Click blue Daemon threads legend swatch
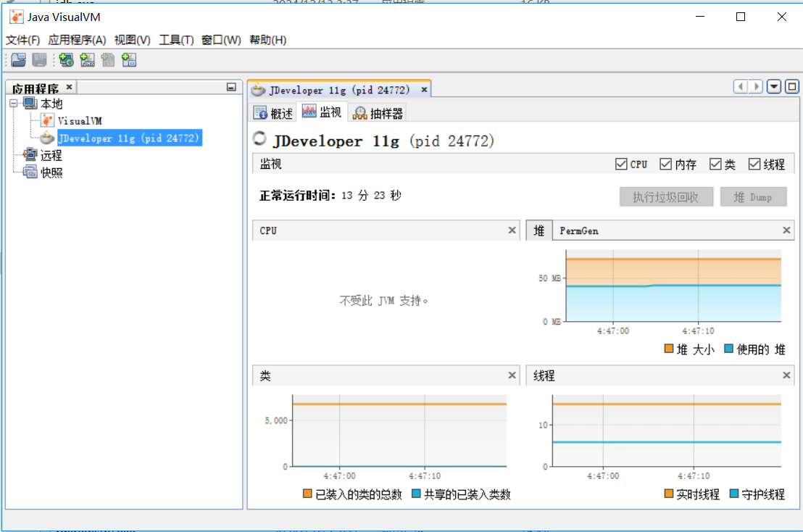 (x=734, y=494)
